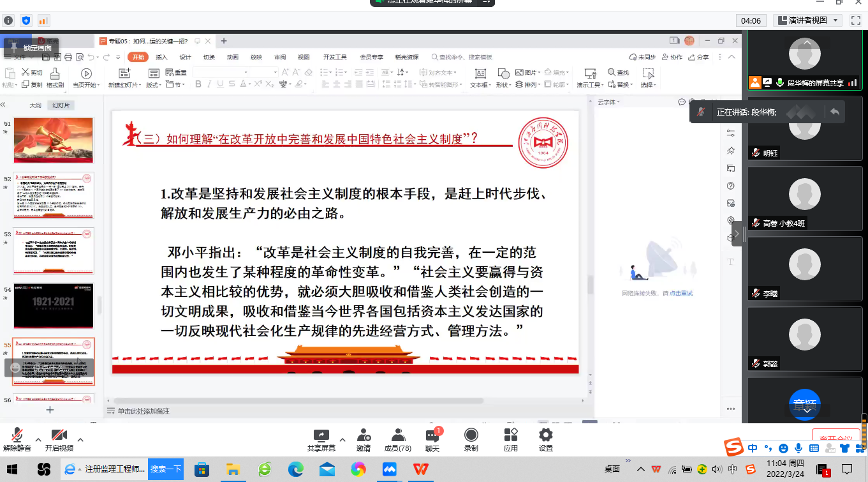This screenshot has height=482, width=868.
Task: Select the 切换 ribbon tab
Action: [x=209, y=57]
